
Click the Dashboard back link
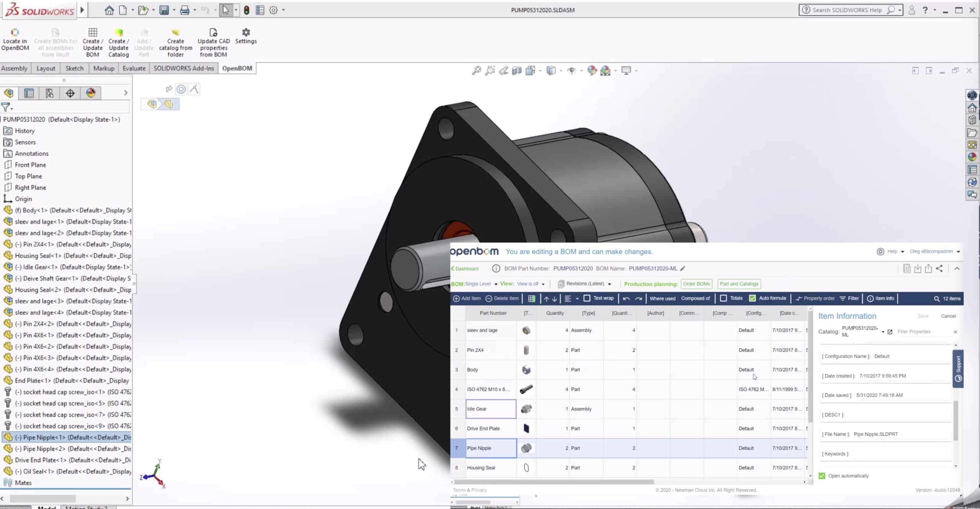point(465,268)
